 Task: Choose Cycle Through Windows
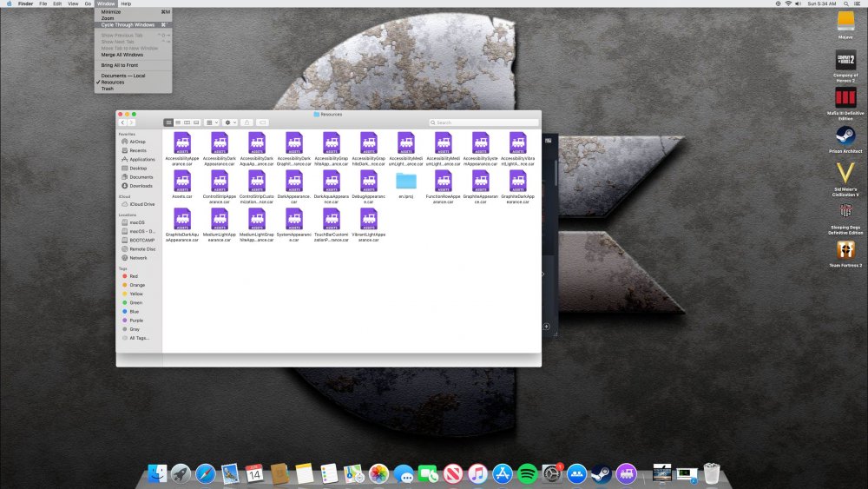tap(133, 25)
